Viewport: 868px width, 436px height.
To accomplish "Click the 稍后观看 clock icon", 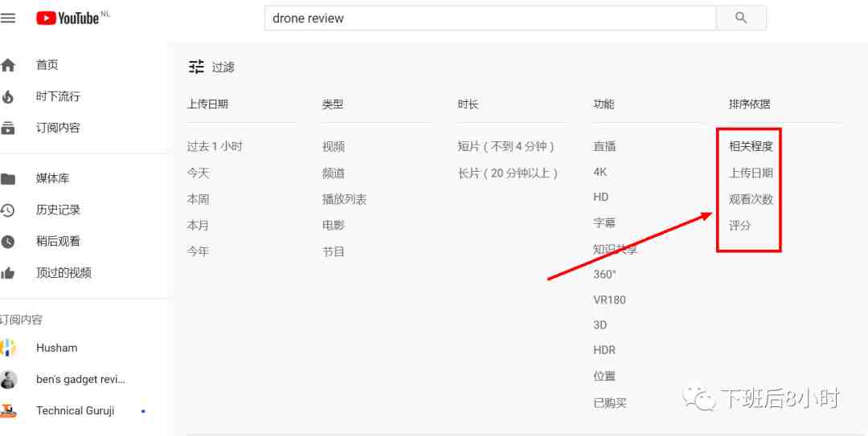I will [x=8, y=242].
